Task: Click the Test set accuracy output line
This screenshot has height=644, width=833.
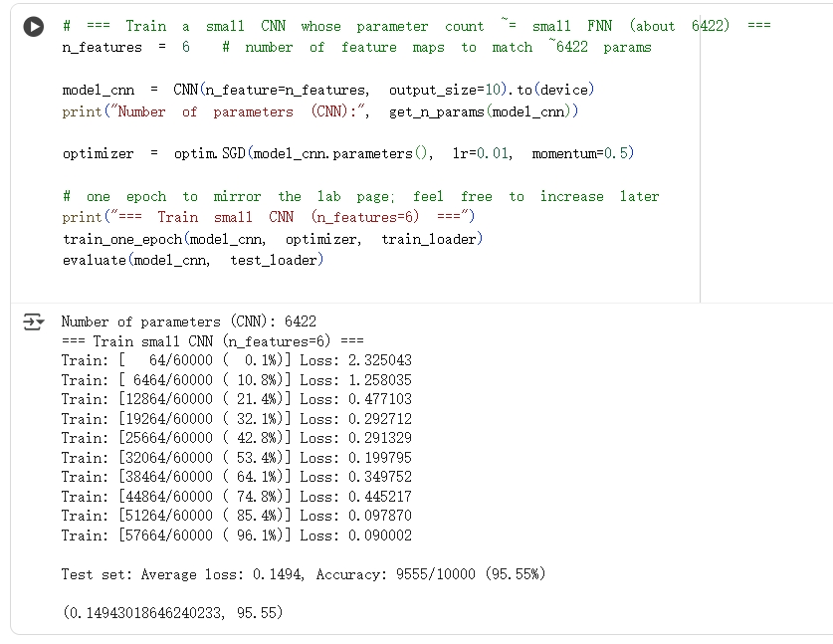Action: coord(303,574)
